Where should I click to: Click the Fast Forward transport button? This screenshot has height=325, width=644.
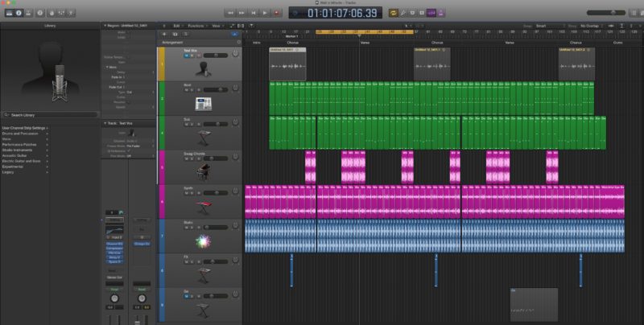242,13
